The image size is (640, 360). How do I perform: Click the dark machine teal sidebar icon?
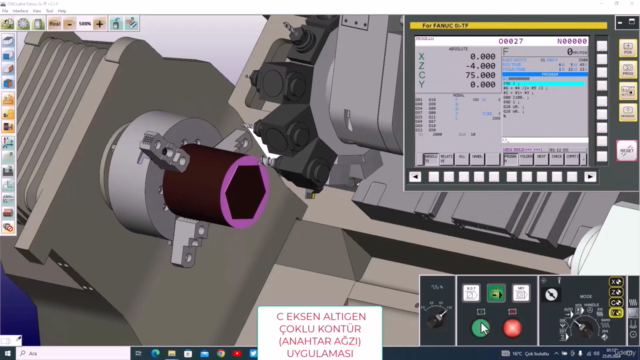[8, 171]
